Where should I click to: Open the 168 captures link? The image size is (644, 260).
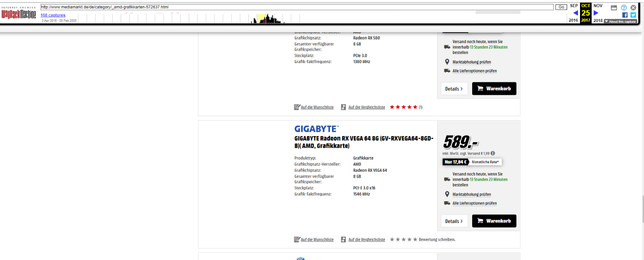[53, 15]
